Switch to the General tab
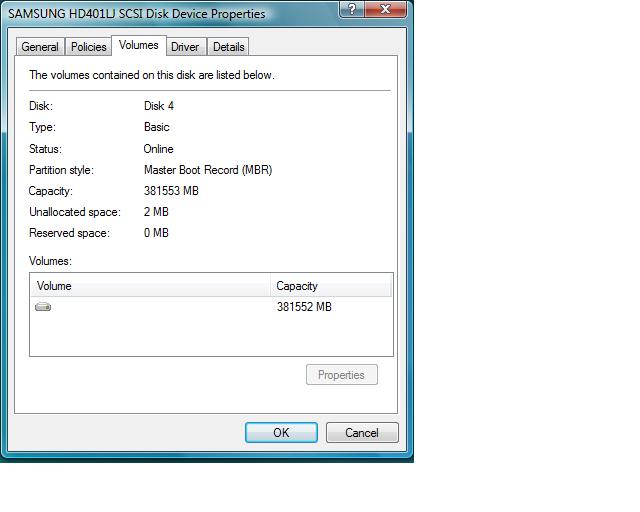 tap(40, 47)
